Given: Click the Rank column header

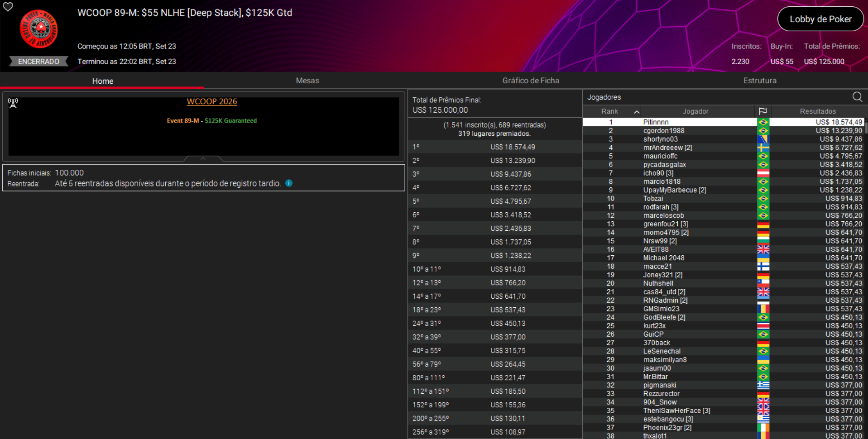Looking at the screenshot, I should click(609, 111).
